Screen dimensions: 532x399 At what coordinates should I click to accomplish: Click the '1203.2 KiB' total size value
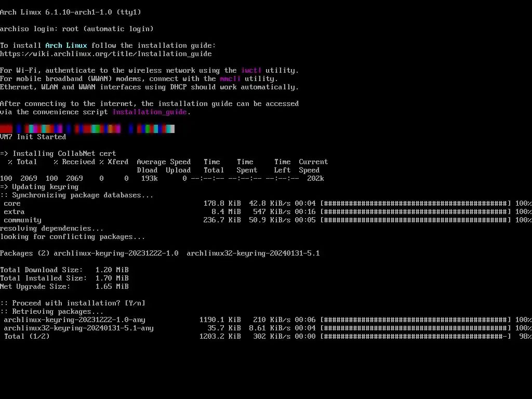click(x=220, y=336)
